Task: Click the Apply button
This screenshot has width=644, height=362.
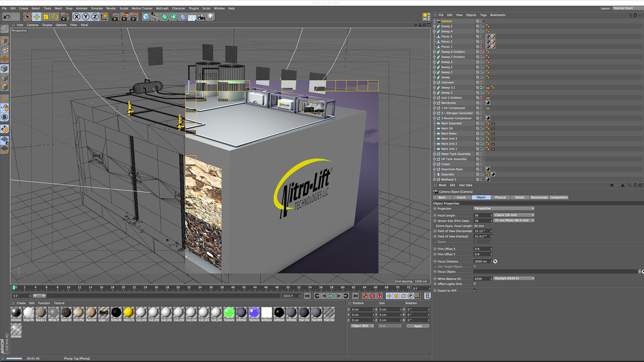Action: click(x=418, y=326)
